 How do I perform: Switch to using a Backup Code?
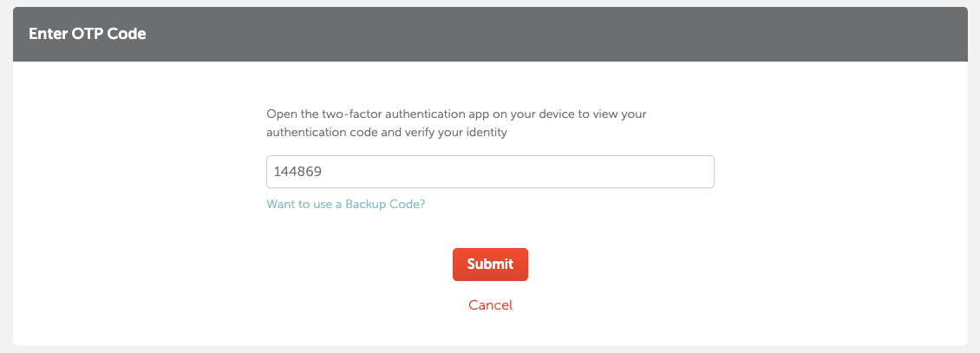345,205
